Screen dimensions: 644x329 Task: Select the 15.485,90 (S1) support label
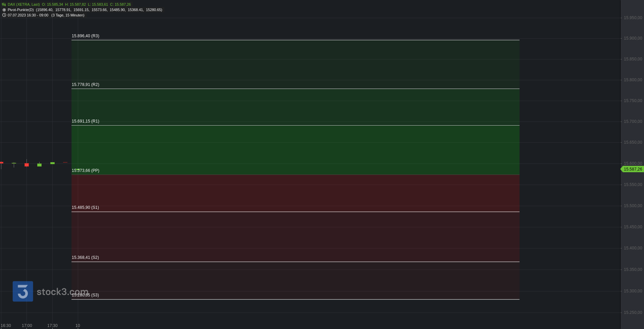(x=85, y=207)
